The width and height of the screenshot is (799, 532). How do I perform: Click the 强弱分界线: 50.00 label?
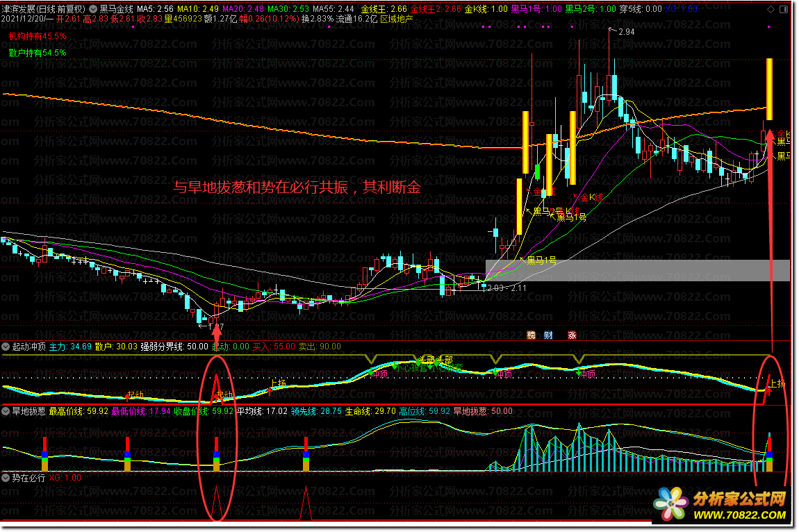tap(175, 347)
